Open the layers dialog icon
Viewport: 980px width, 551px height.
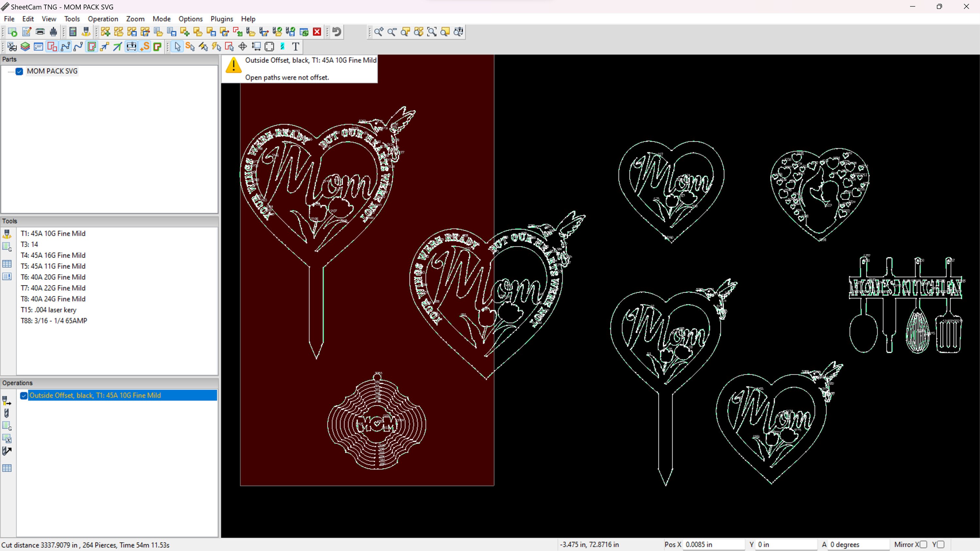(x=25, y=46)
